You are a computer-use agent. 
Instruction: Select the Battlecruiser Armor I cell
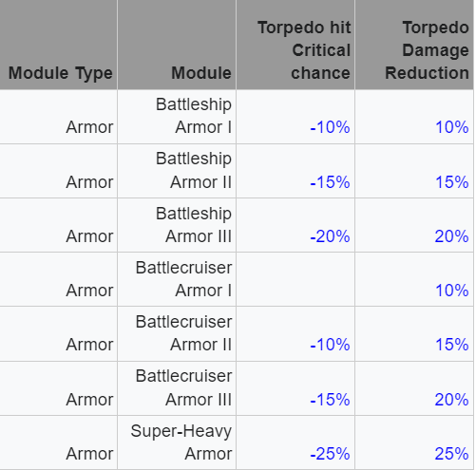[x=177, y=279]
